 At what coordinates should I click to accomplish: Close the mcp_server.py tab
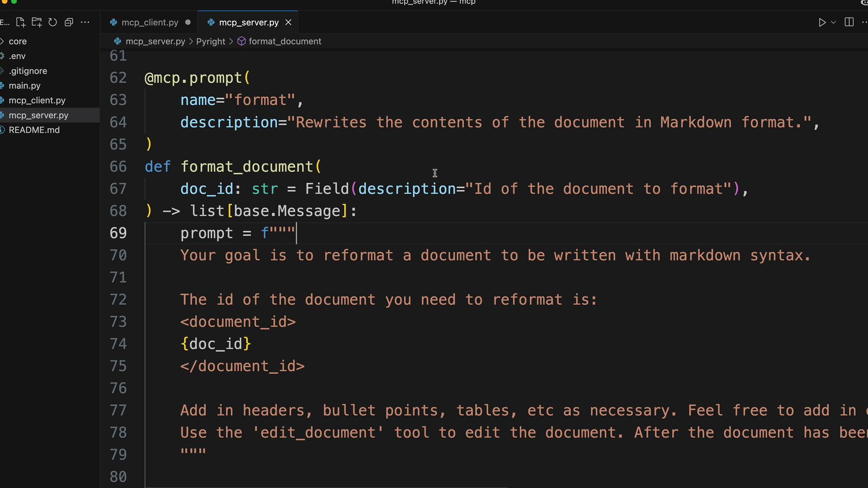point(288,22)
